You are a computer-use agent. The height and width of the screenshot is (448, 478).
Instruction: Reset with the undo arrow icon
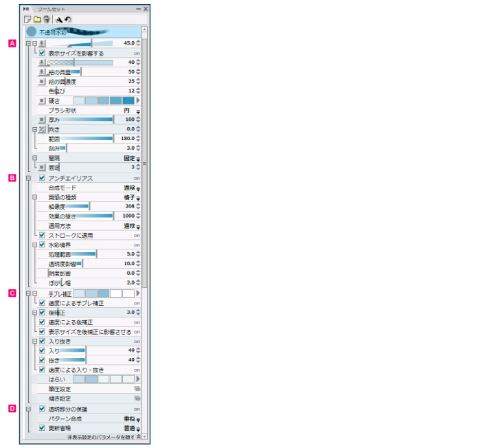tap(68, 19)
